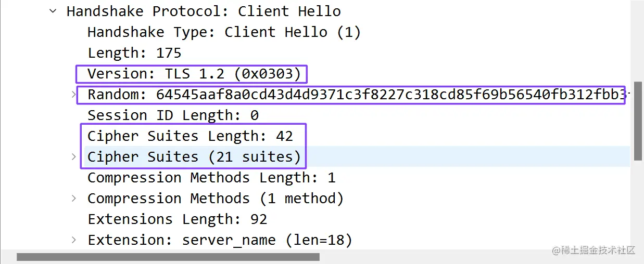Expand the Cipher Suites (21 suites) arrow
The width and height of the screenshot is (644, 264).
(73, 157)
